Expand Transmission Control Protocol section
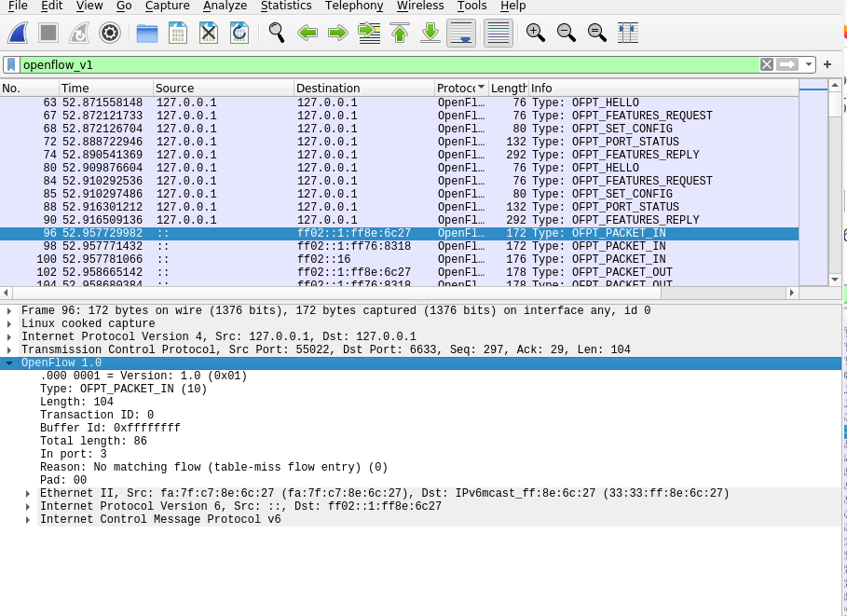This screenshot has width=847, height=616. tap(9, 349)
